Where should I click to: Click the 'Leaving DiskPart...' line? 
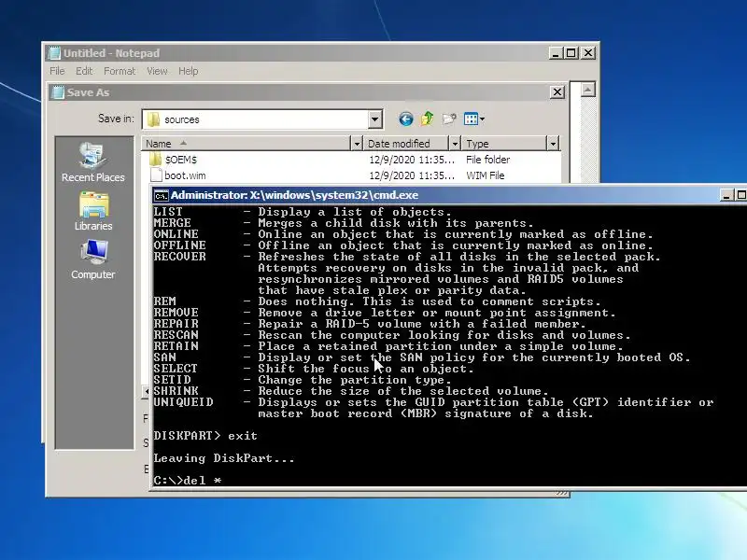coord(224,458)
